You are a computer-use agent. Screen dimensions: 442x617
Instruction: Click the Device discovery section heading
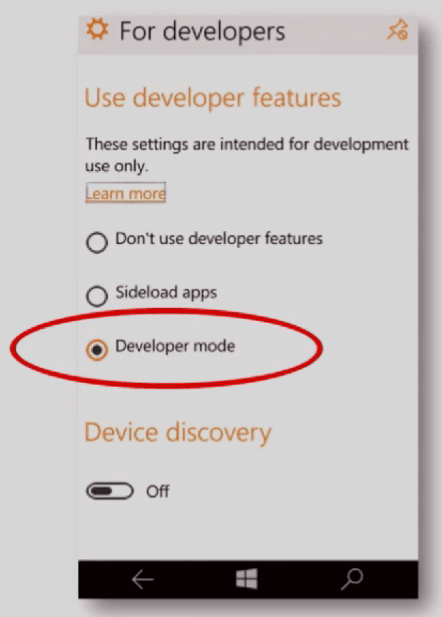(178, 432)
